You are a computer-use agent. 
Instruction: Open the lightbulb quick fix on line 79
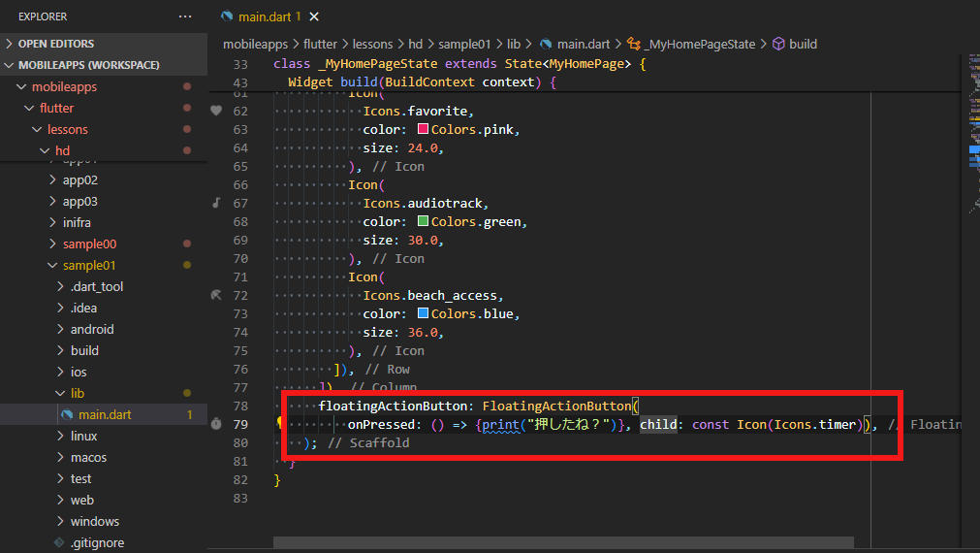tap(281, 424)
